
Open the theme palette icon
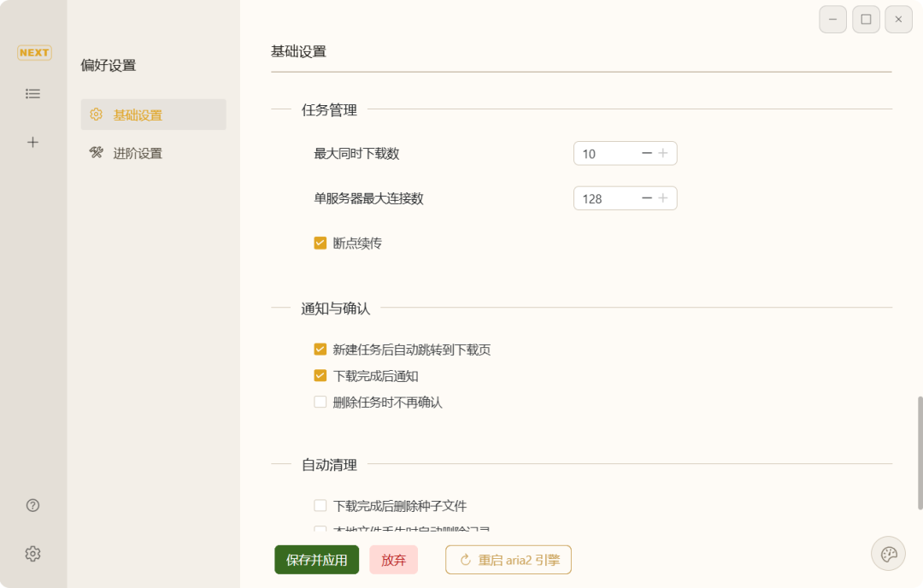click(888, 554)
